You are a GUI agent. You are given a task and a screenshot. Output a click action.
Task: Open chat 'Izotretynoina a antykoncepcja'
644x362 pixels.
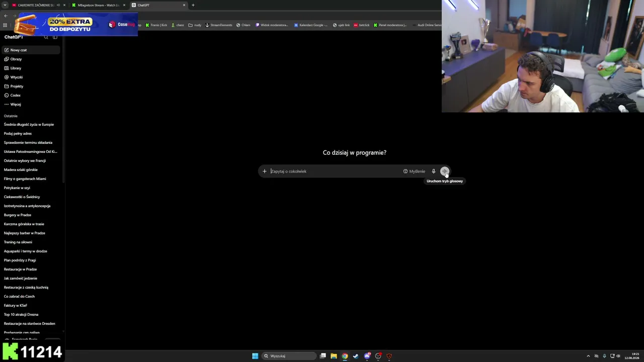point(31,206)
